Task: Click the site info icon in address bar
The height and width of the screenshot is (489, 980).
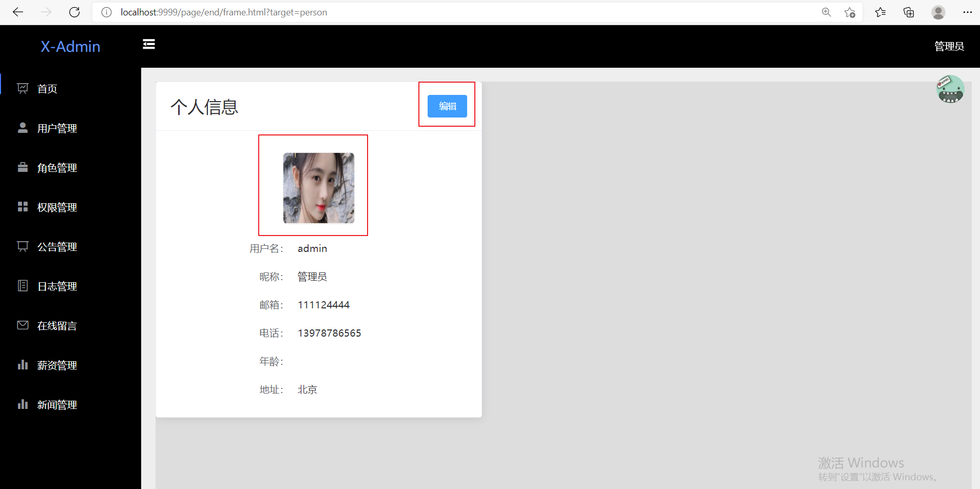Action: point(106,12)
